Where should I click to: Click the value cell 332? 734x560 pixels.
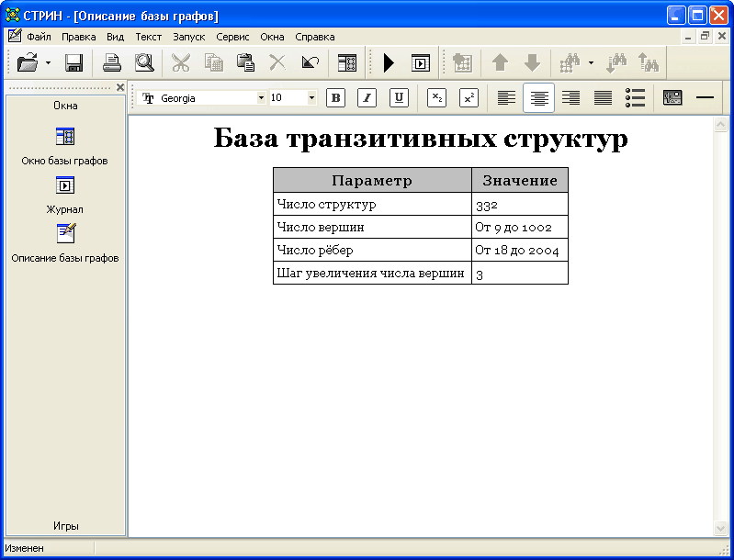pos(520,204)
